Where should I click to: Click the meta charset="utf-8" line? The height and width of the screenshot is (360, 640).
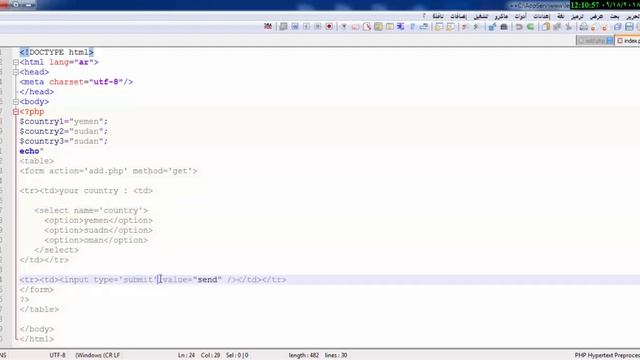pyautogui.click(x=76, y=82)
